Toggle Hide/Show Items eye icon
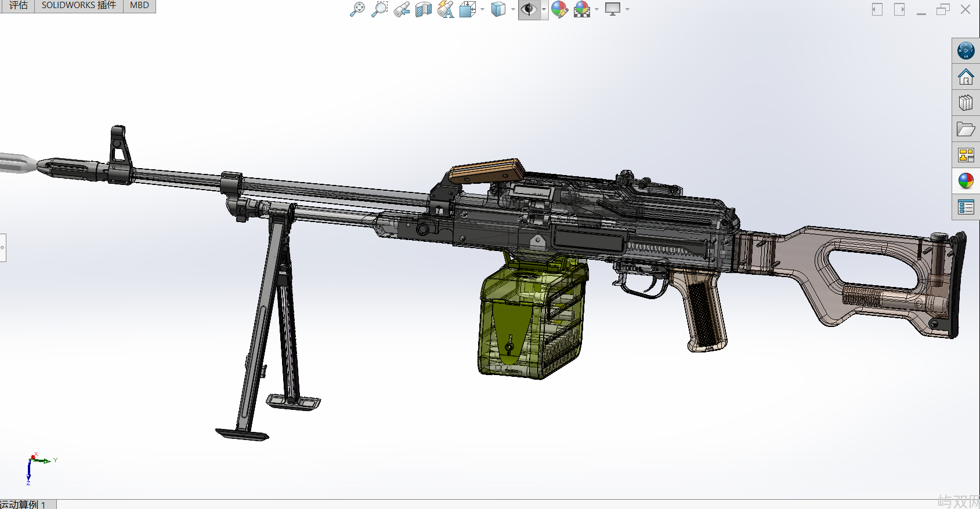This screenshot has height=509, width=980. click(529, 9)
